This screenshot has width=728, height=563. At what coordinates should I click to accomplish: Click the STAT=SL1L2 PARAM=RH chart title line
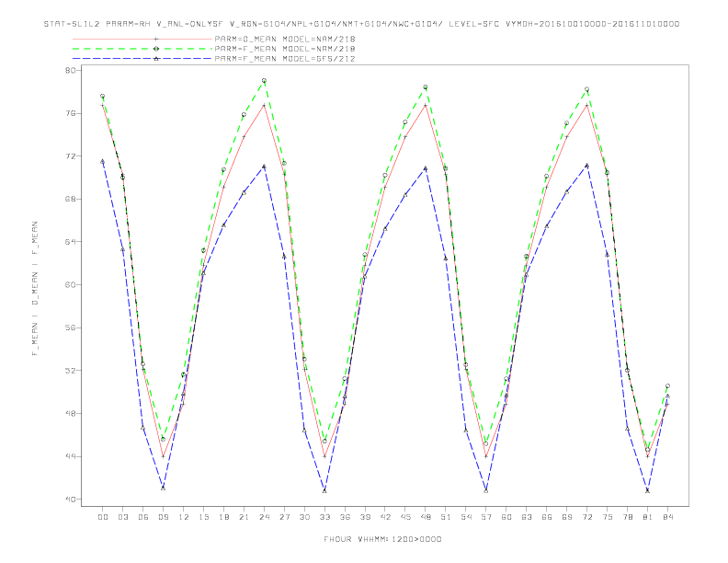click(x=361, y=24)
